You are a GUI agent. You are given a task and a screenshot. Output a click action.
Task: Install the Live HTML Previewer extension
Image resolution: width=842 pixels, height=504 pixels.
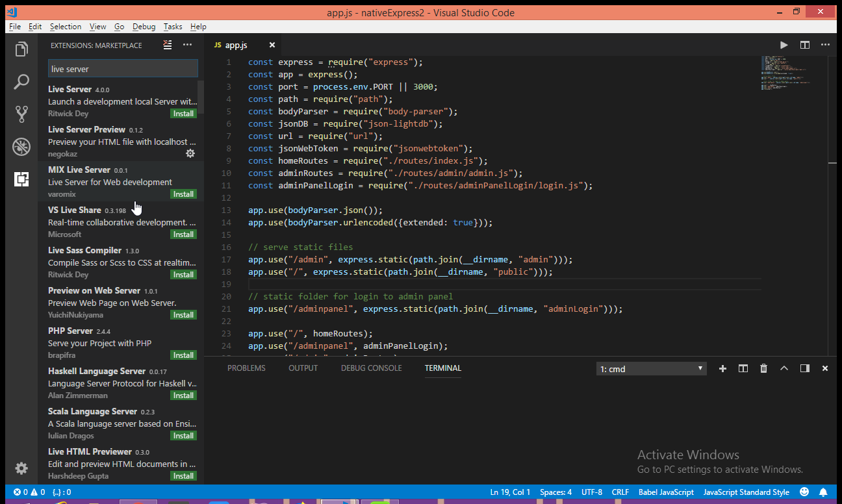pyautogui.click(x=184, y=476)
